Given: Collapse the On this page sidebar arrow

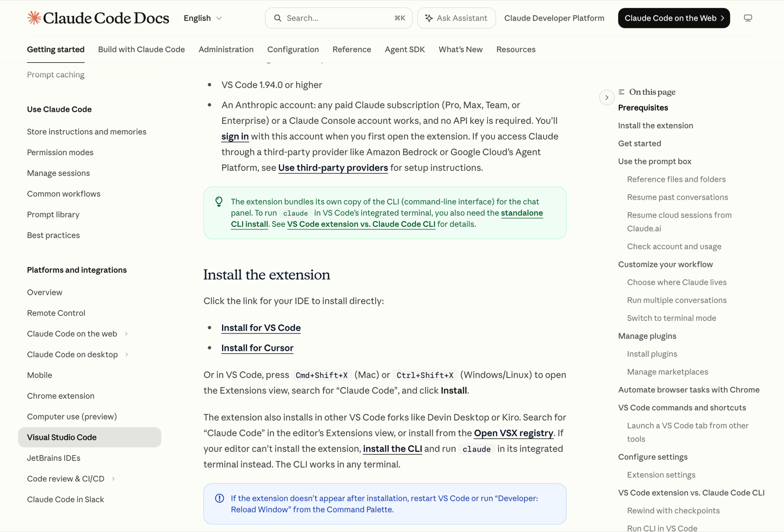Looking at the screenshot, I should pos(606,97).
